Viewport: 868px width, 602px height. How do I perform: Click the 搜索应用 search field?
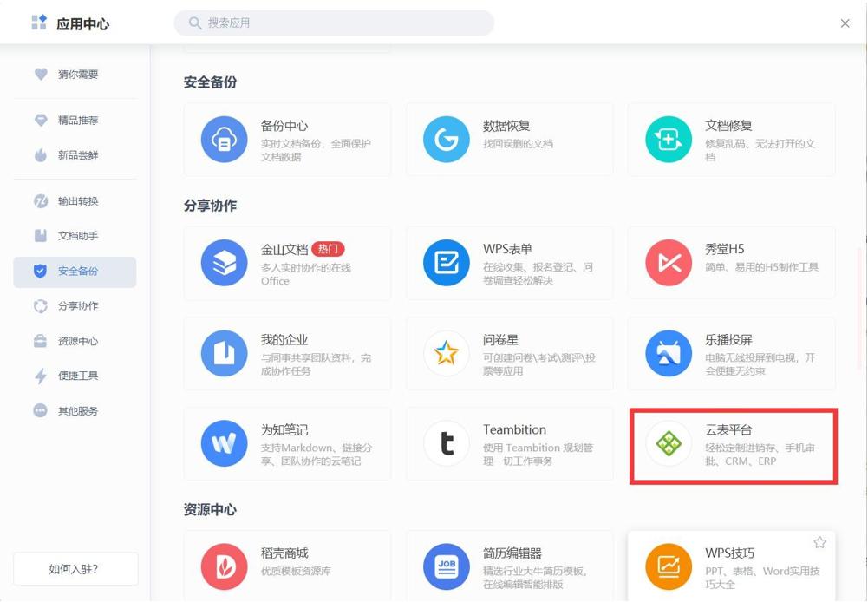pyautogui.click(x=335, y=23)
